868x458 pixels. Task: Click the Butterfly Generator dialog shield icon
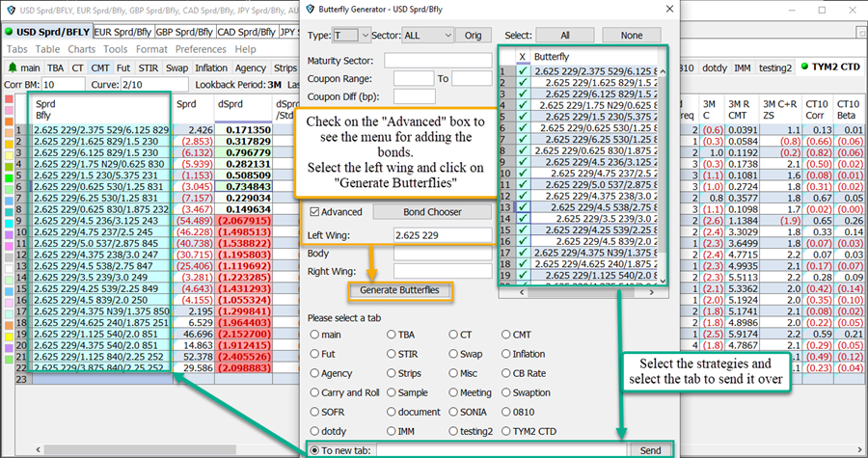[x=311, y=9]
